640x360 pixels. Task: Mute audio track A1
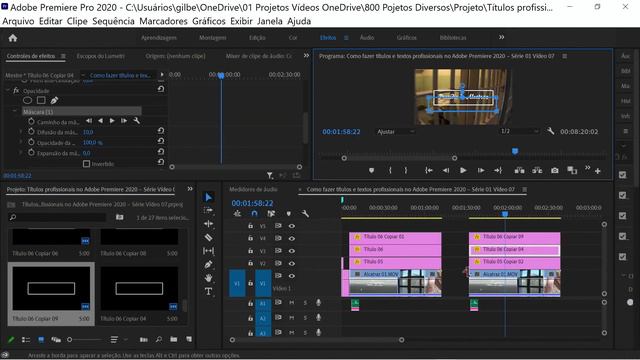click(291, 302)
